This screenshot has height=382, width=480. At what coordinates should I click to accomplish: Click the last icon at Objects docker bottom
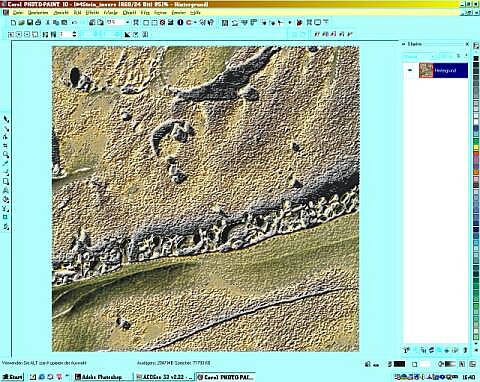pos(465,350)
